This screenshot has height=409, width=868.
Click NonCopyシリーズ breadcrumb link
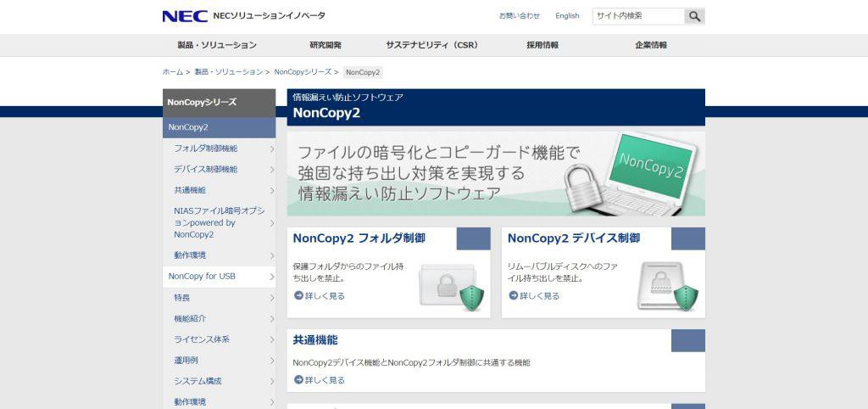pos(303,72)
